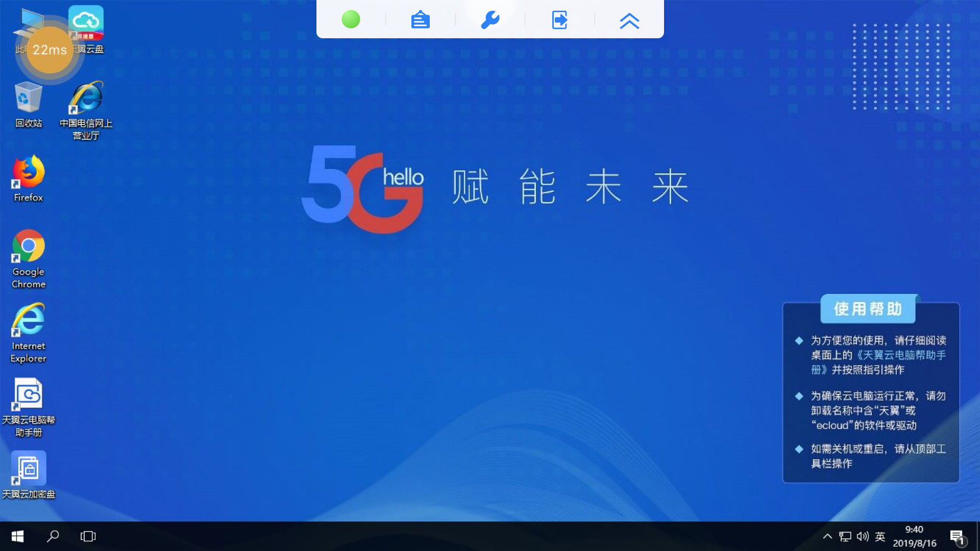
Task: Toggle the toolbar clipboard icon
Action: [421, 19]
